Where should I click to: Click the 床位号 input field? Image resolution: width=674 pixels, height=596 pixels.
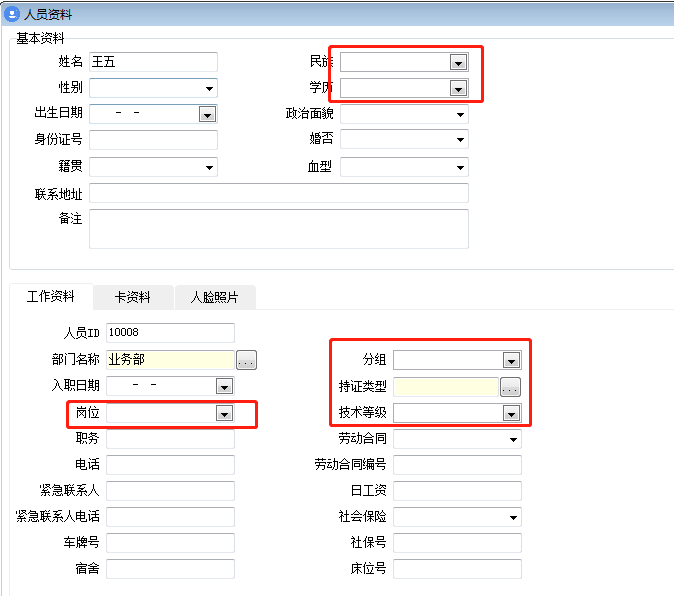point(457,569)
